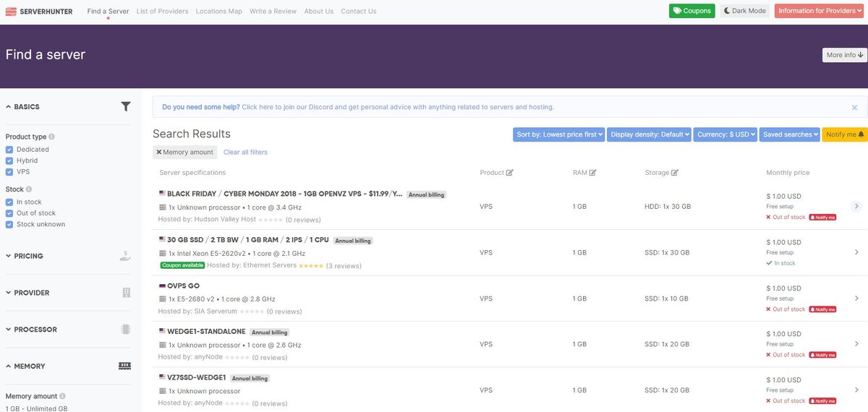The image size is (868, 412).
Task: Click the ServerHunter logo icon
Action: pos(11,11)
